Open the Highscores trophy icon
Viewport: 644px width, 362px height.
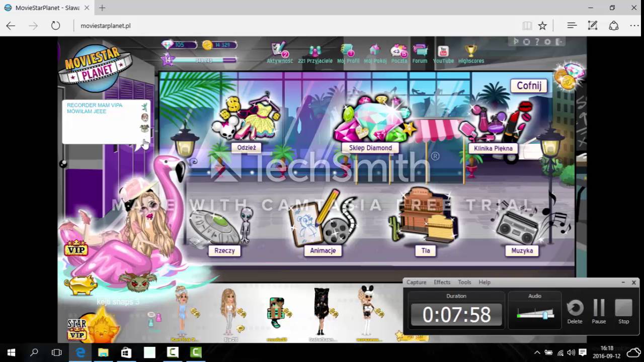471,54
